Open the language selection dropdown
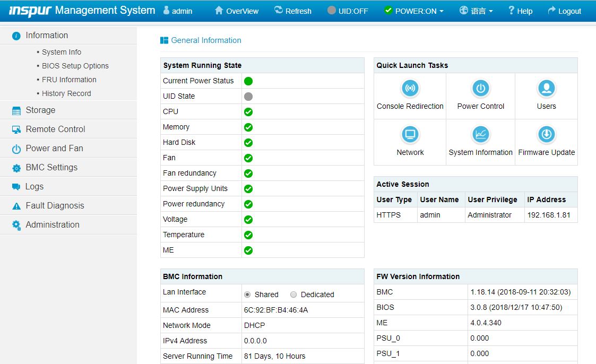The width and height of the screenshot is (596, 364). click(x=476, y=11)
